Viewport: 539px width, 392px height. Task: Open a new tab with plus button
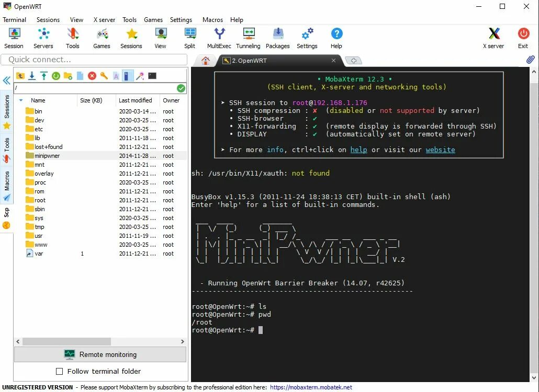click(353, 61)
